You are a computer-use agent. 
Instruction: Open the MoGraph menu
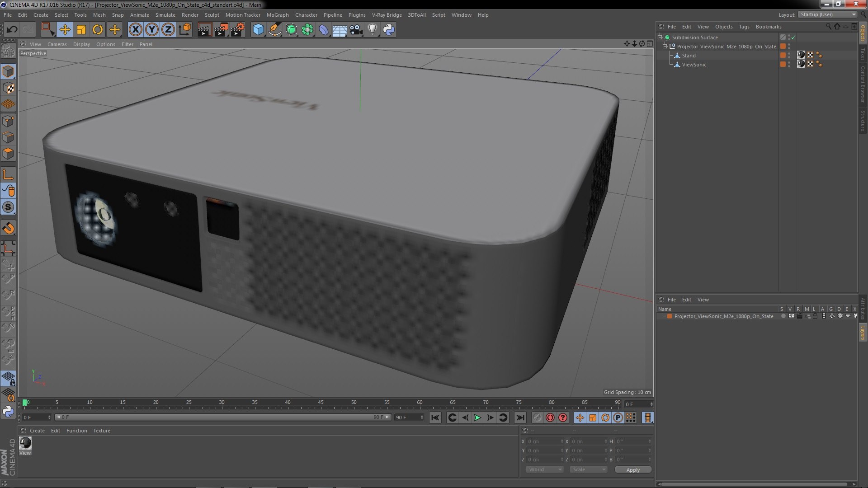pos(278,15)
